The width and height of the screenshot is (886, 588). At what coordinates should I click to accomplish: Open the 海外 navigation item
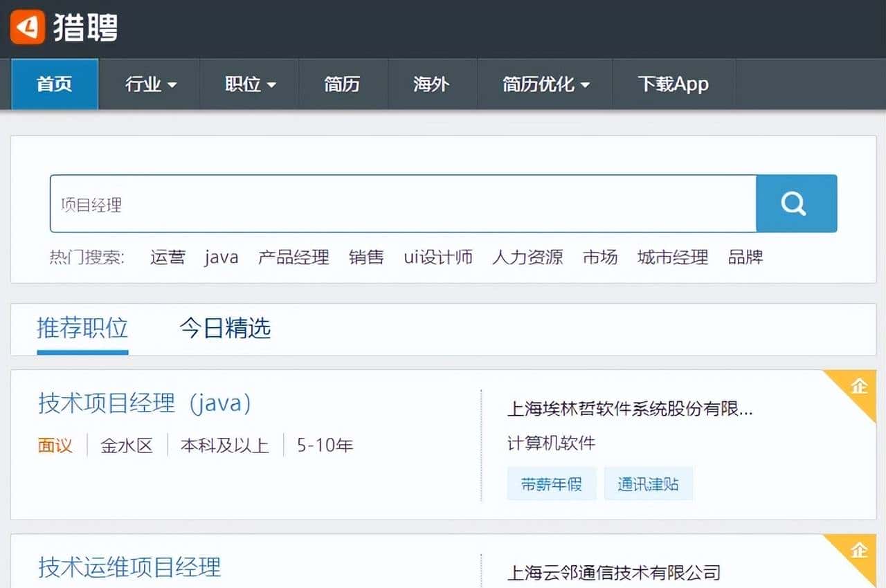click(433, 84)
